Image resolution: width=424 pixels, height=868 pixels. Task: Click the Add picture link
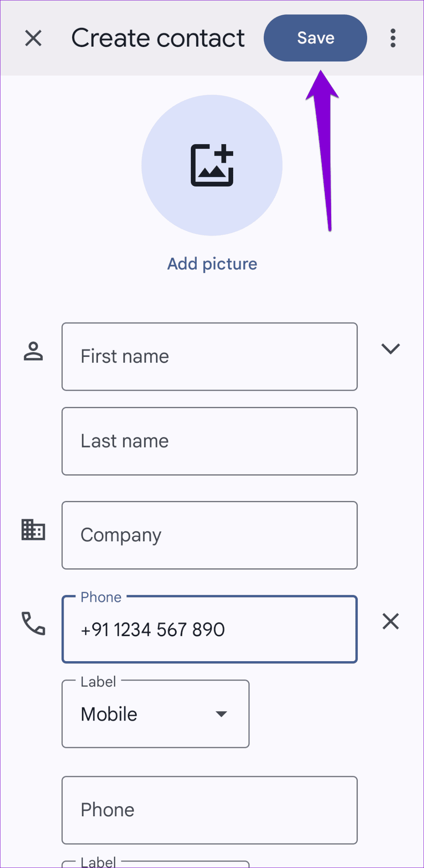click(x=212, y=263)
